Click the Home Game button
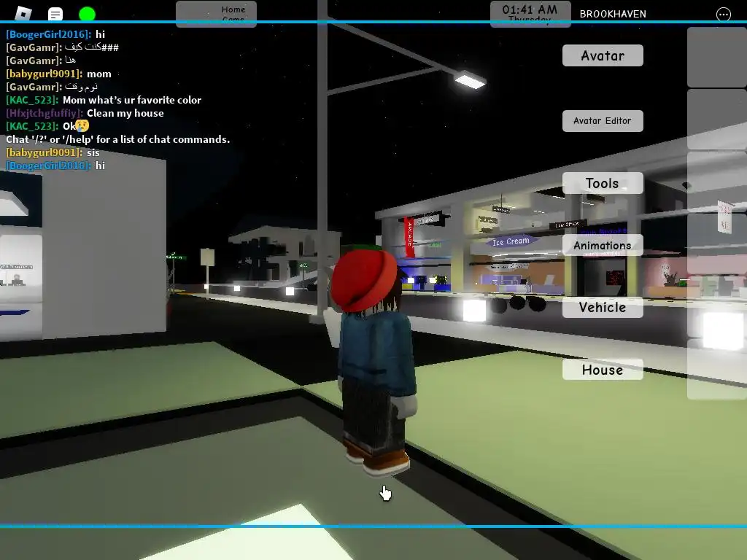 216,13
